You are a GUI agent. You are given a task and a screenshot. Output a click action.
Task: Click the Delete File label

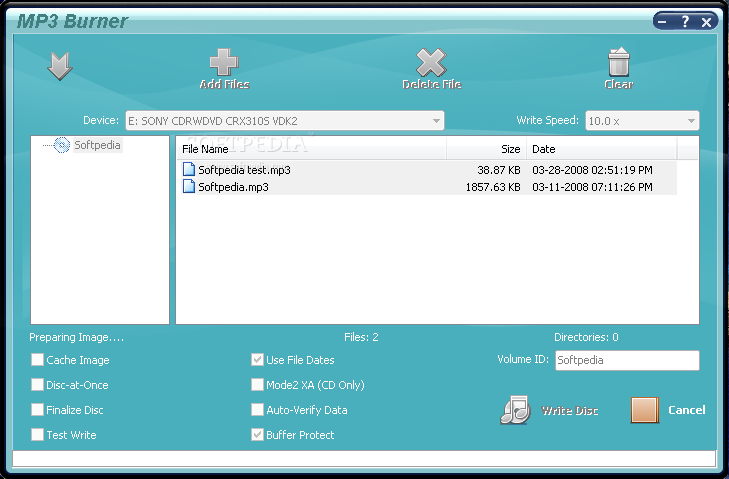pyautogui.click(x=431, y=84)
